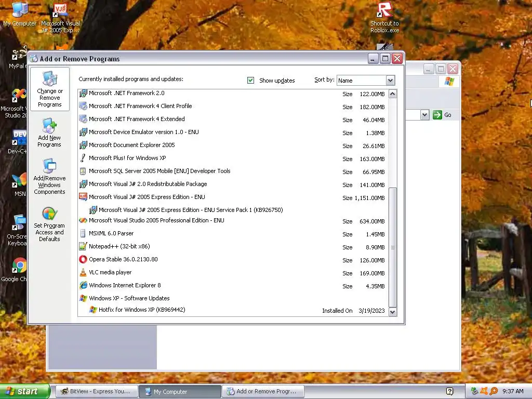Select Microsoft .NET Framework 2.0 icon
The image size is (532, 399).
pos(83,94)
